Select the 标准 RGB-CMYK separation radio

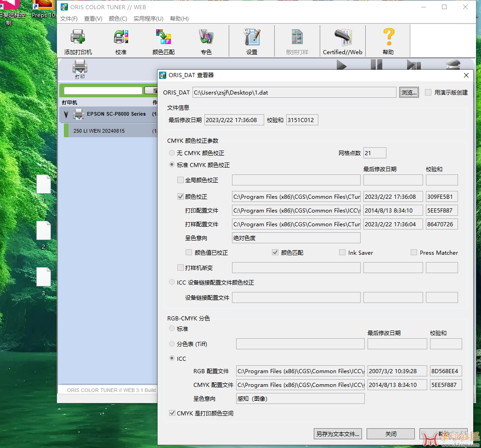172,328
